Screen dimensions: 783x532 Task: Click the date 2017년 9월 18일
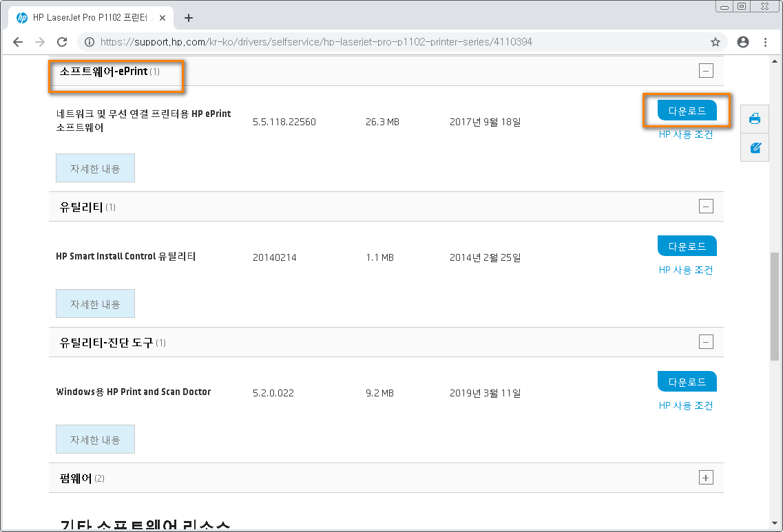[x=485, y=122]
